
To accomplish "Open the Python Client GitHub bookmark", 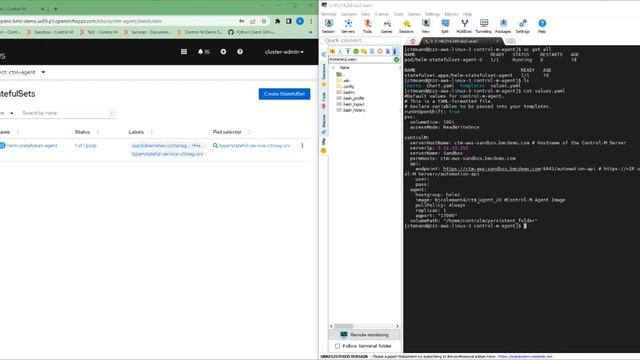I will tap(251, 32).
